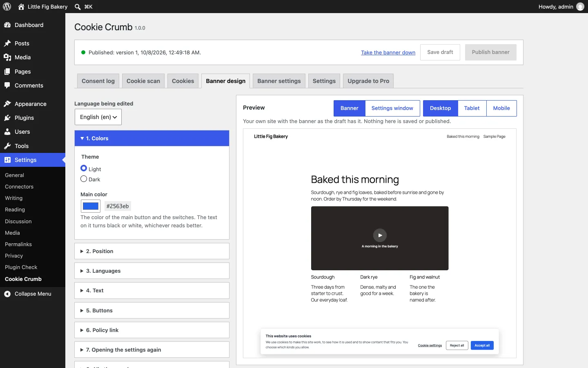The image size is (588, 368).
Task: Click the Pages icon in sidebar
Action: (x=7, y=72)
